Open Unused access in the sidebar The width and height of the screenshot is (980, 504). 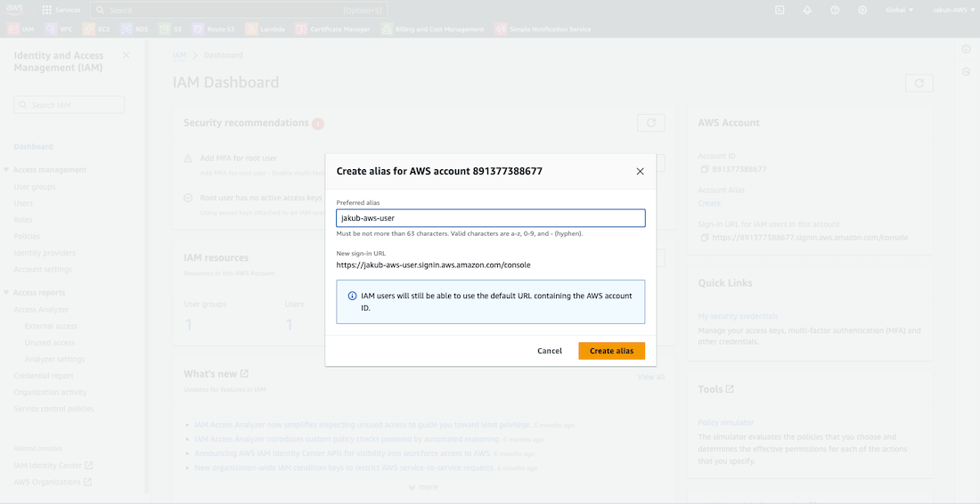click(49, 343)
